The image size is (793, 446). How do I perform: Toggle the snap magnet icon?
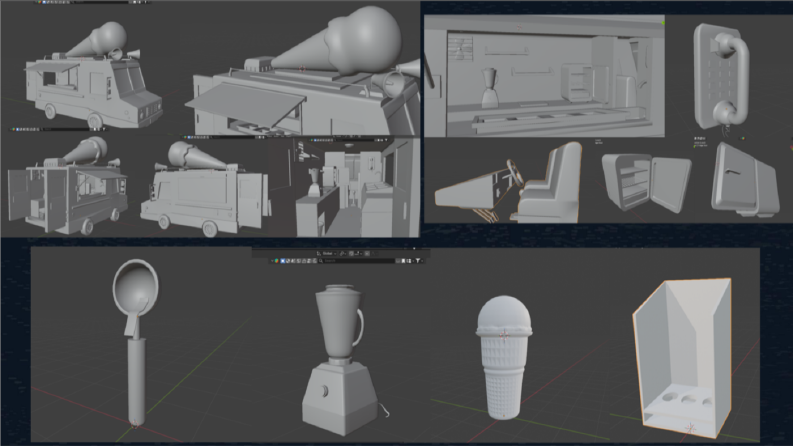point(351,253)
